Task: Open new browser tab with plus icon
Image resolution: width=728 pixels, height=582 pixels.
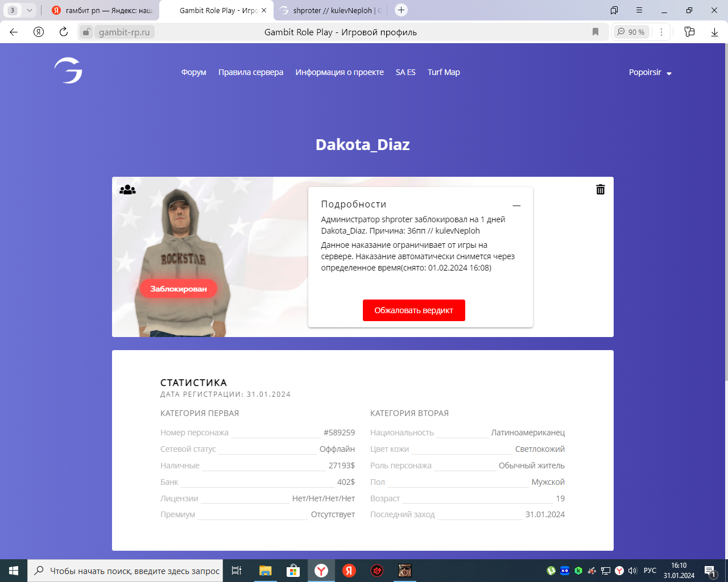Action: [401, 10]
